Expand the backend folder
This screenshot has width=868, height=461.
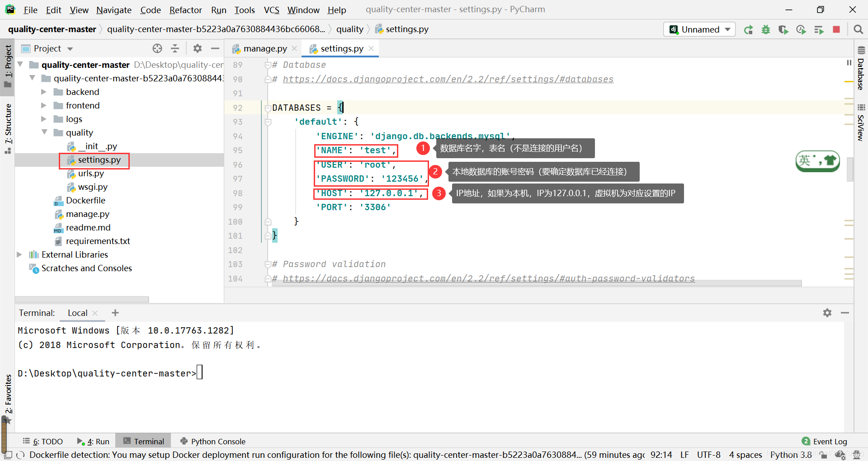coord(44,92)
